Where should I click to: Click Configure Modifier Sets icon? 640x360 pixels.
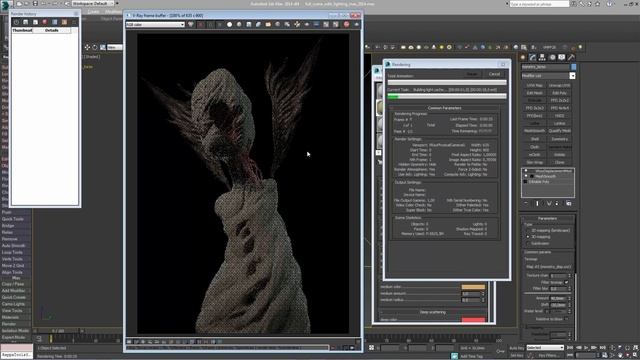pyautogui.click(x=569, y=203)
